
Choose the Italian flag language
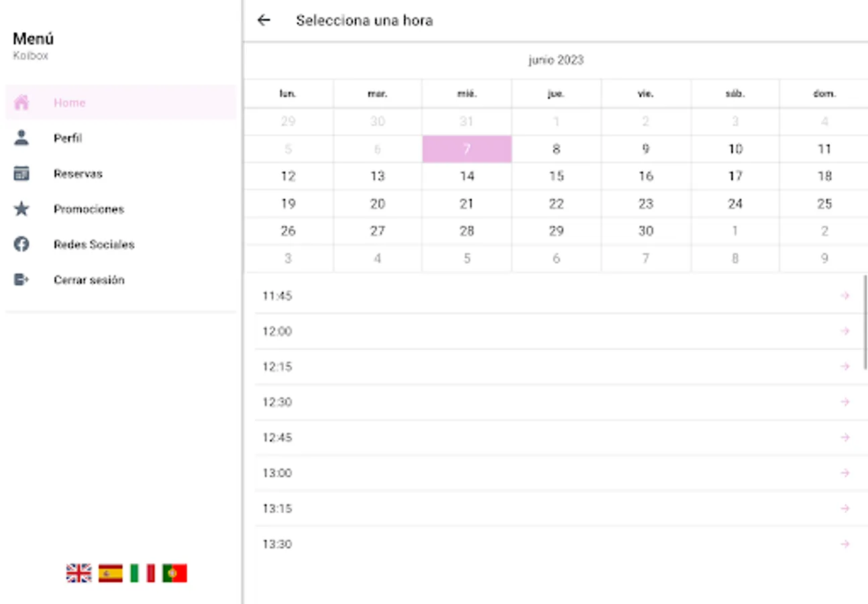(142, 573)
